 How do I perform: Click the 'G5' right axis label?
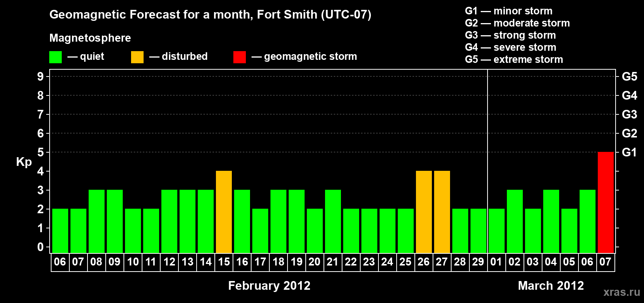[x=630, y=77]
